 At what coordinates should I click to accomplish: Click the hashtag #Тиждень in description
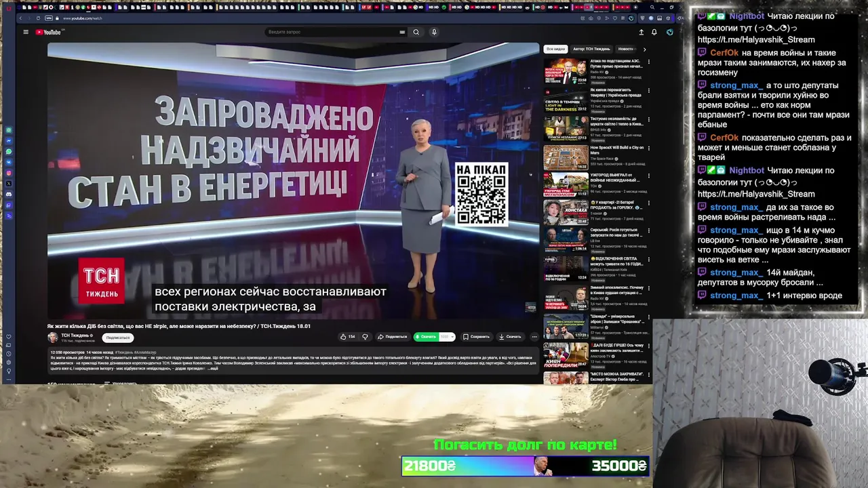pyautogui.click(x=124, y=352)
